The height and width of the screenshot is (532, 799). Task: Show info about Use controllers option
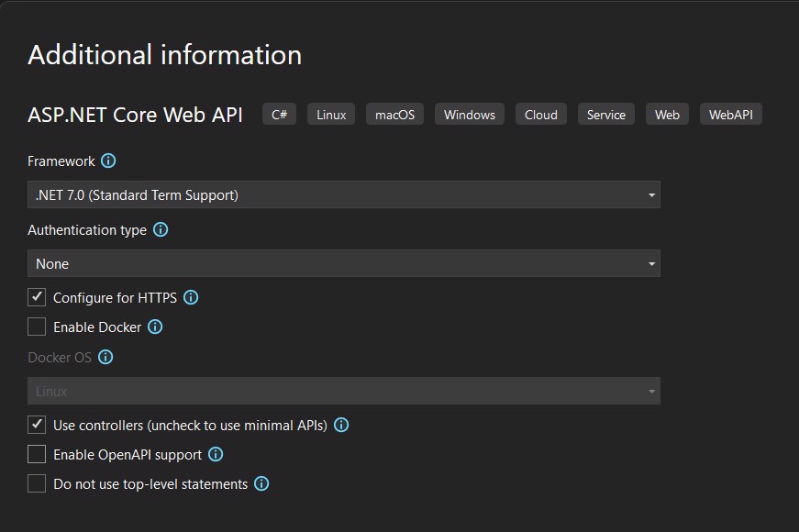point(341,425)
